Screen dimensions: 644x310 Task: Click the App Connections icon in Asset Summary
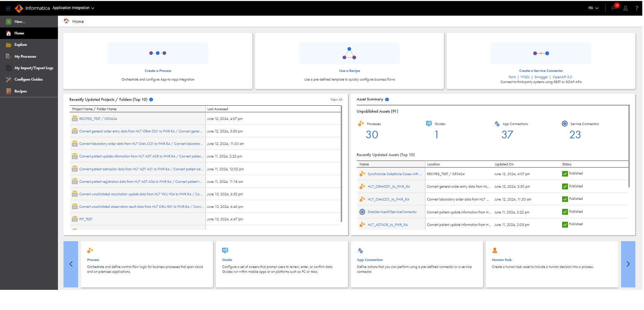(x=497, y=124)
